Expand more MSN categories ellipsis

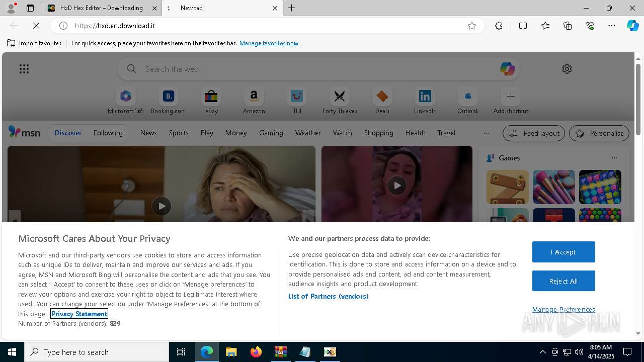486,133
